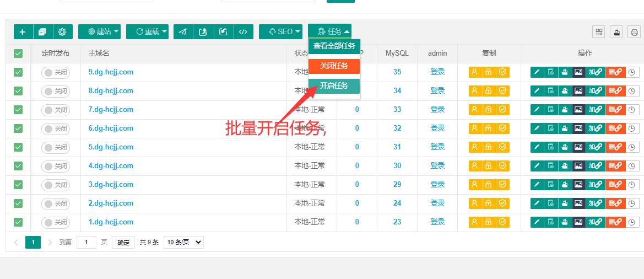
Task: Click the pencil edit icon for 9.dg-hcjj.com
Action: pyautogui.click(x=537, y=72)
